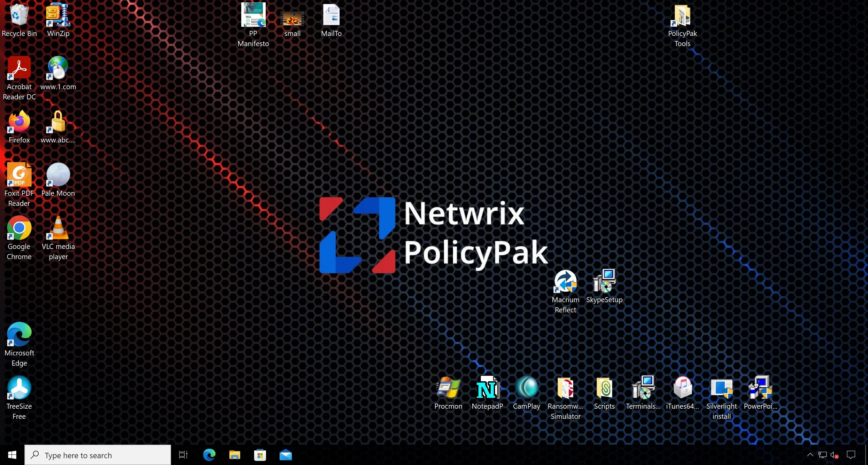868x465 pixels.
Task: Open the Windows Start menu
Action: pos(12,455)
